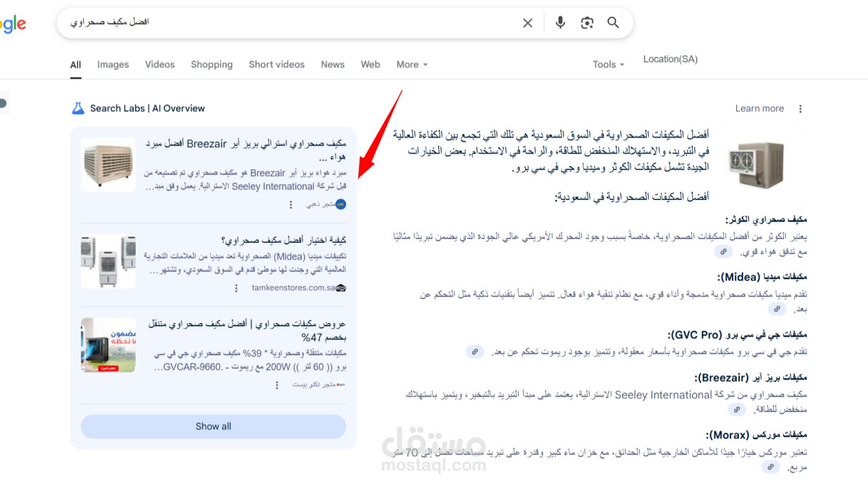Start voice search with the microphone icon
Screen dimensions: 868x484
point(560,22)
